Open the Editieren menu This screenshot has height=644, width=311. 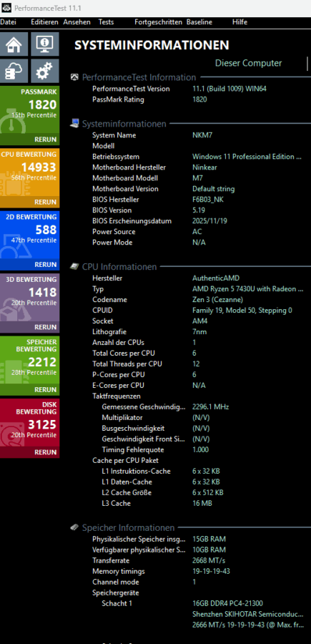[x=44, y=22]
